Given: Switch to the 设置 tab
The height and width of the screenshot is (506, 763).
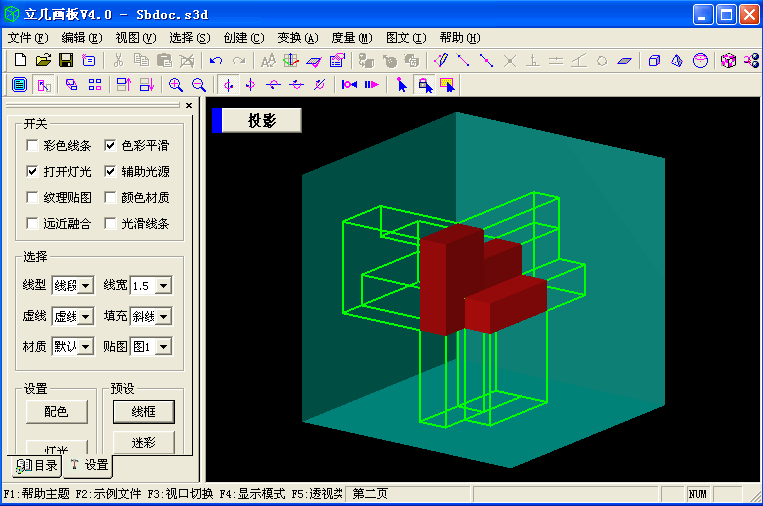Looking at the screenshot, I should [89, 465].
